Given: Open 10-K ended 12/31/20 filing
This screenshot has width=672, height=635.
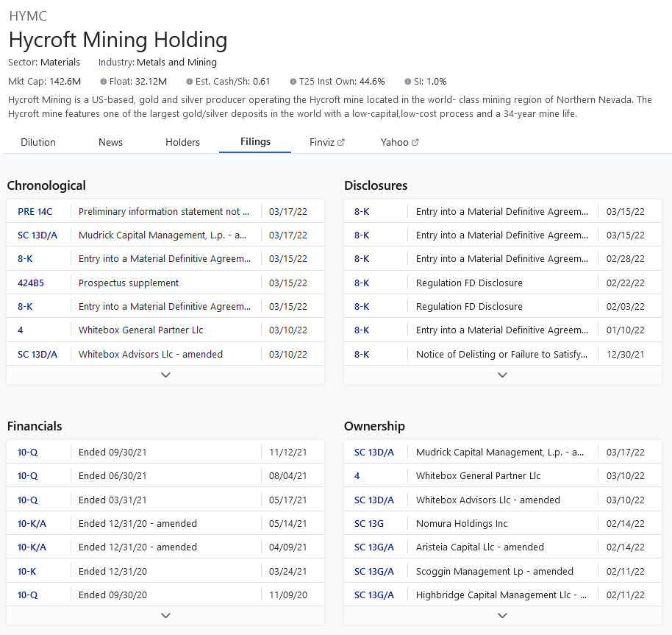Looking at the screenshot, I should [26, 572].
